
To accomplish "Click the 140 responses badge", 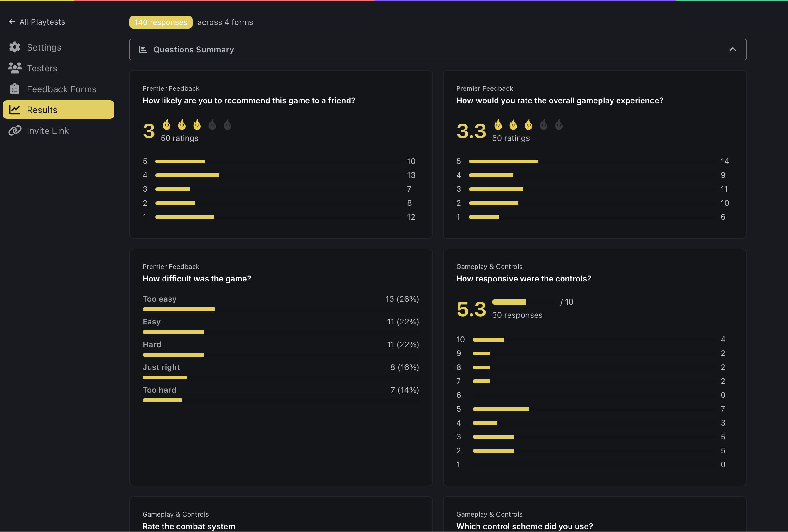I will [160, 22].
